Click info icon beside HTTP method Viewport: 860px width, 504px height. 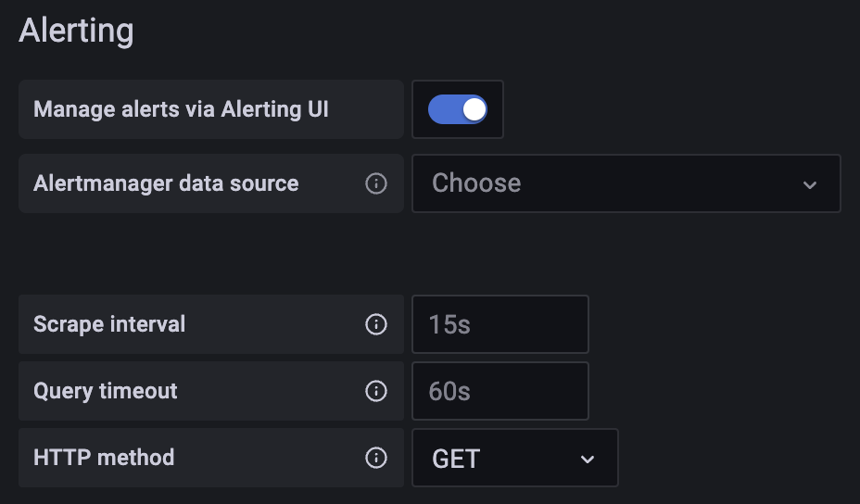tap(376, 458)
